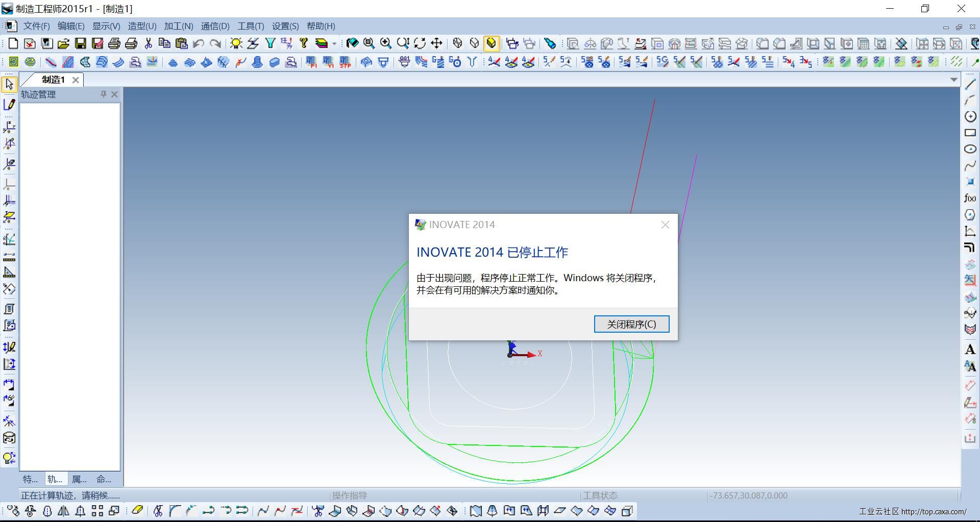Switch to the 命... panel tab
Image resolution: width=980 pixels, height=522 pixels.
coord(104,479)
